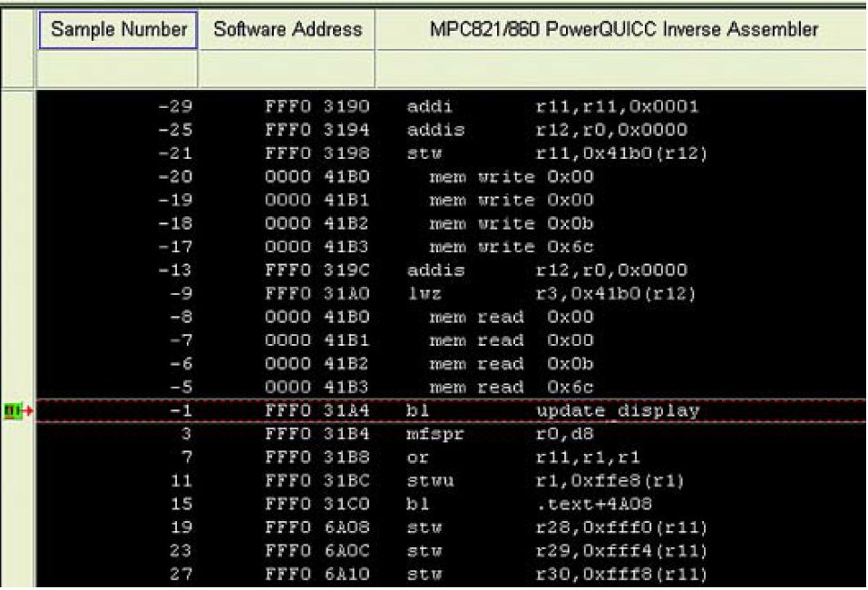Screen dimensions: 868x590
Task: Click the Sample Number column header
Action: (x=118, y=29)
